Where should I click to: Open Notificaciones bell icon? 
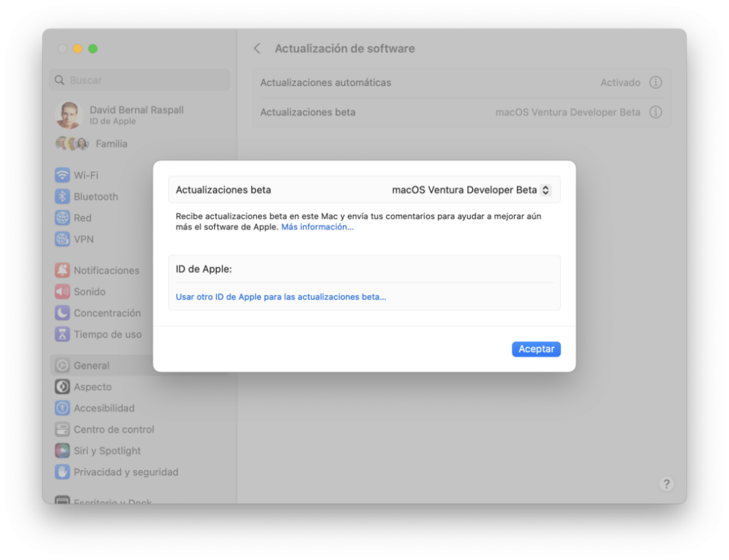63,270
